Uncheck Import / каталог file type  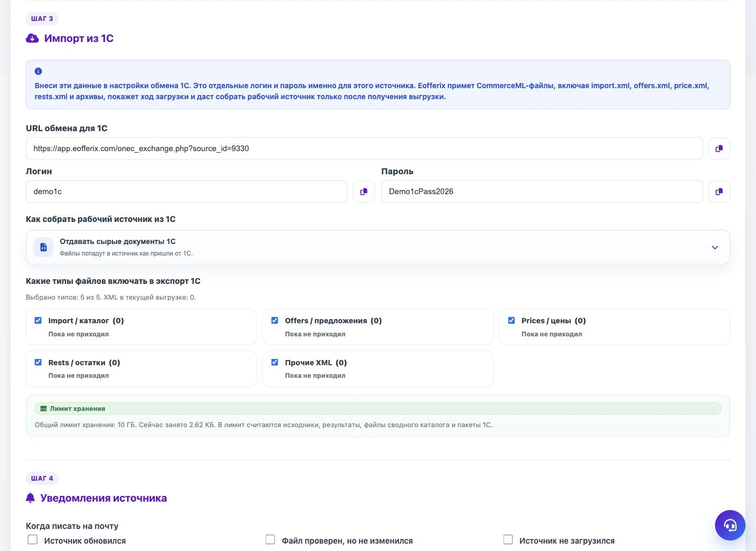tap(38, 321)
